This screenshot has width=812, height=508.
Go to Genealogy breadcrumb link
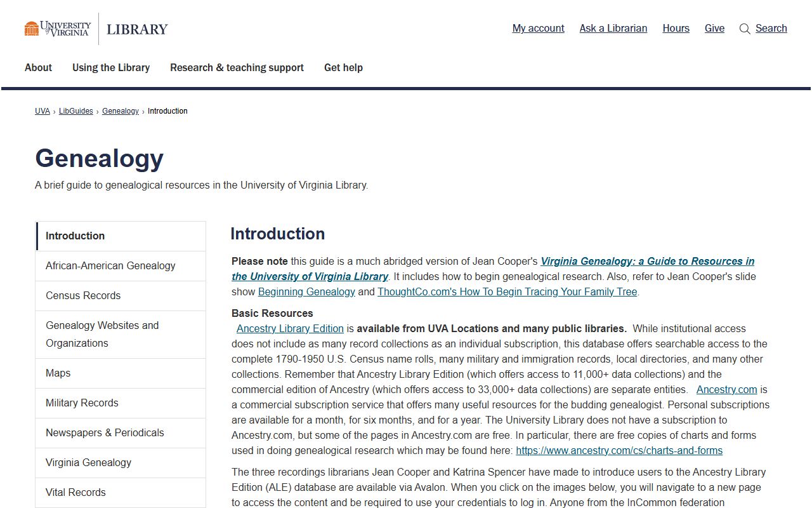[x=121, y=111]
